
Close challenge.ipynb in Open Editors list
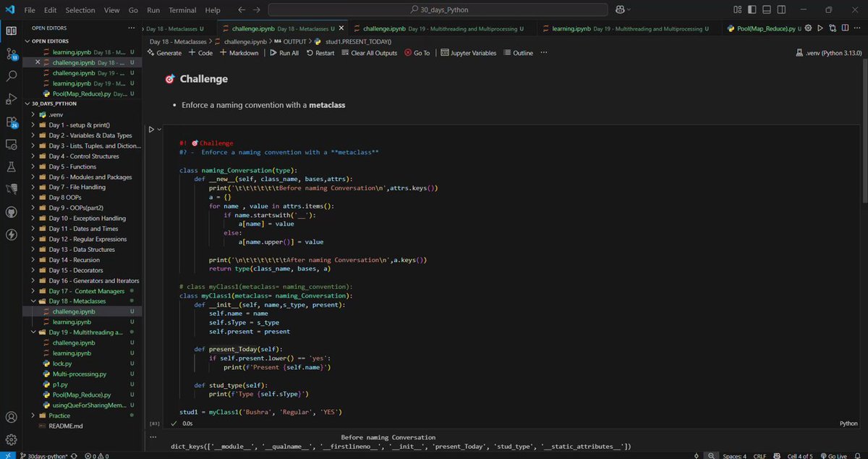(38, 63)
